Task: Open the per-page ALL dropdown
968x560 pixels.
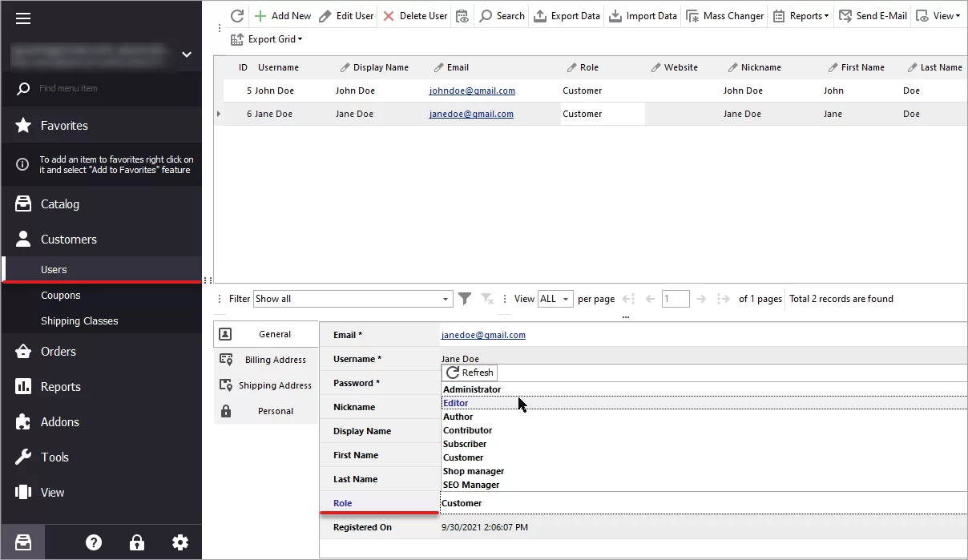Action: pyautogui.click(x=555, y=298)
